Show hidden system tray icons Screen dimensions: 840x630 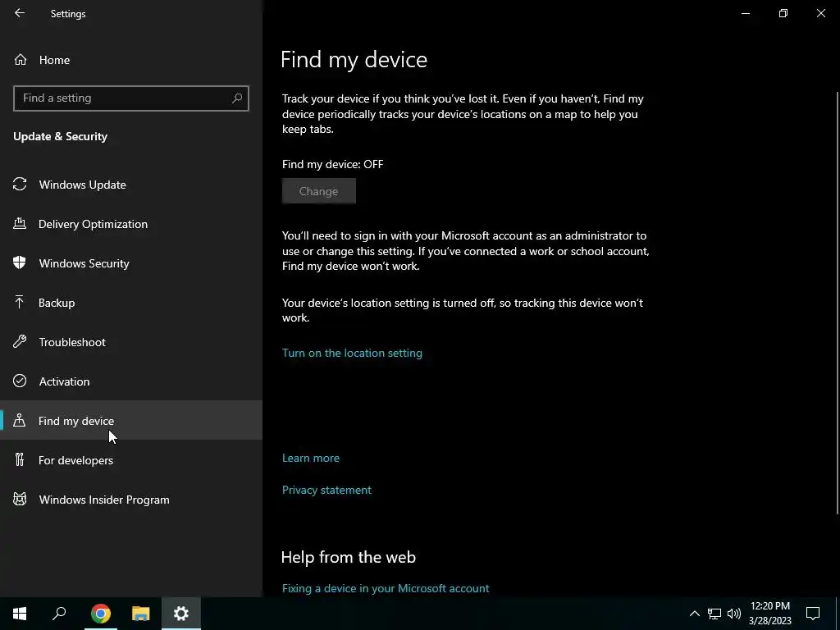coord(694,614)
